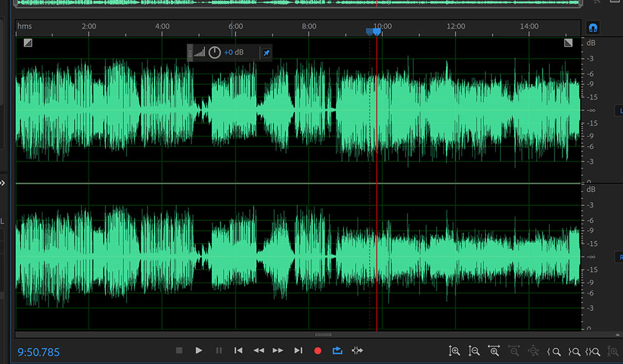Click the 6:00 mark on the ruler
The height and width of the screenshot is (364, 623).
(x=235, y=26)
